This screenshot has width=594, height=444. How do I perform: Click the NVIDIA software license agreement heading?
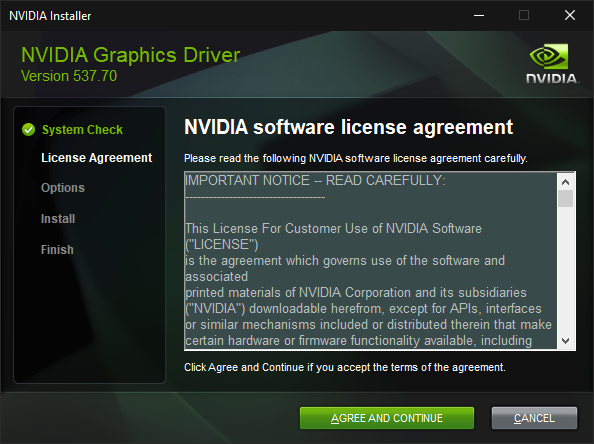[x=349, y=127]
